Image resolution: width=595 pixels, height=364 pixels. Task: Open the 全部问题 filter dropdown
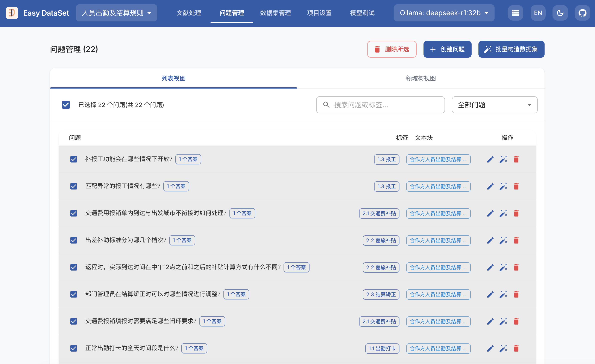tap(494, 105)
